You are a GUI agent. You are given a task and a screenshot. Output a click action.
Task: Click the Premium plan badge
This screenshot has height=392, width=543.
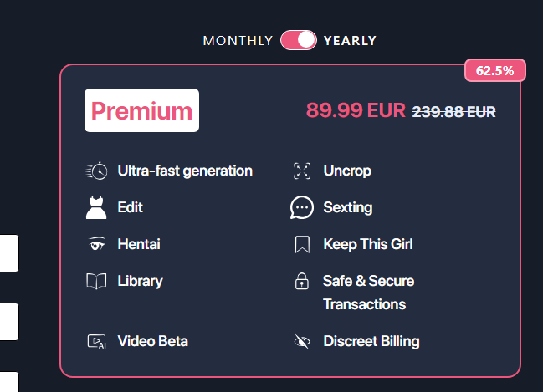(141, 110)
